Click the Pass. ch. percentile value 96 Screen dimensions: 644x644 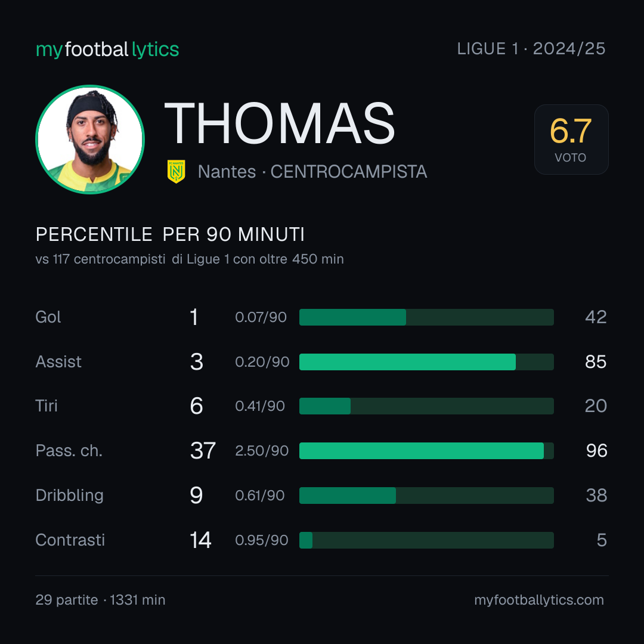click(596, 451)
